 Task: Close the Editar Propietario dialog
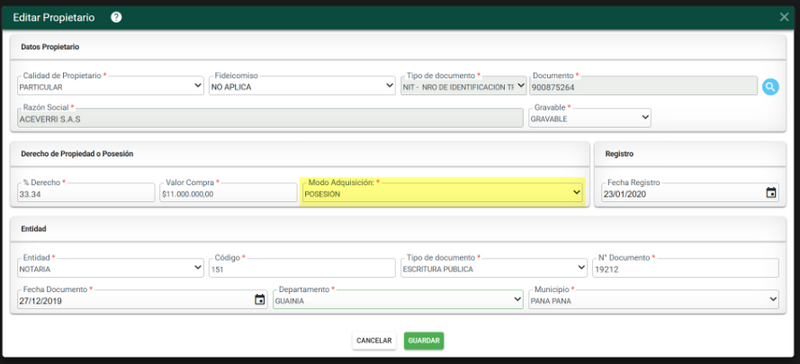[x=784, y=17]
